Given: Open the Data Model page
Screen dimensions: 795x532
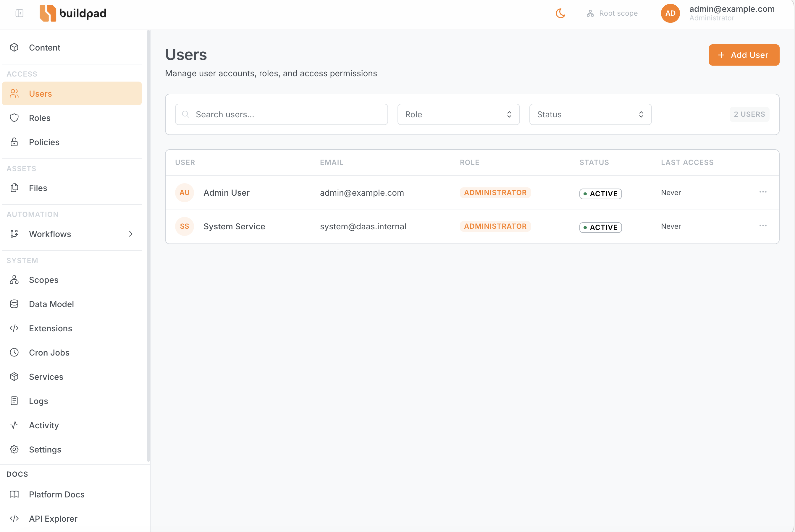Looking at the screenshot, I should pos(72,304).
